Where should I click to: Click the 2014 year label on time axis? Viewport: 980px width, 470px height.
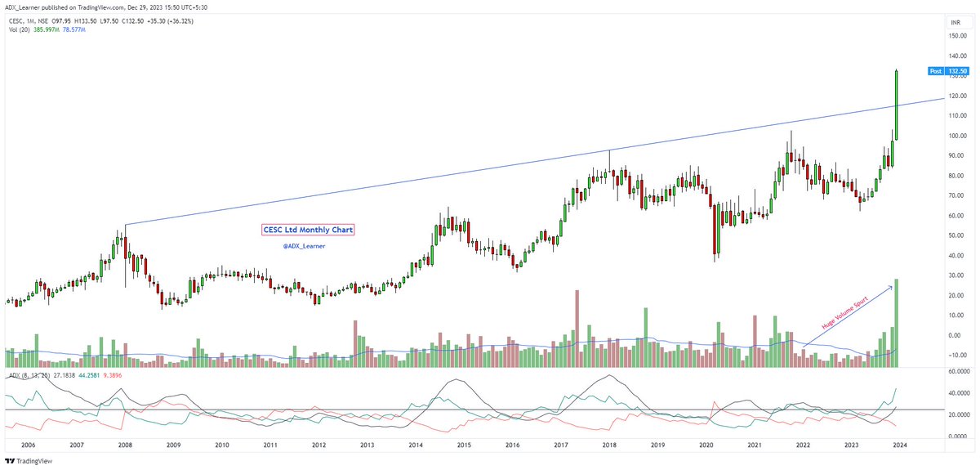click(415, 445)
